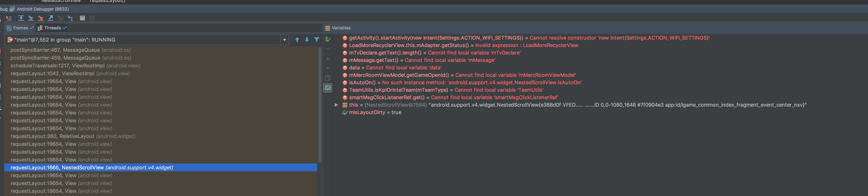Expand the 'this' NestedScrollView variable
The width and height of the screenshot is (868, 196).
point(336,105)
